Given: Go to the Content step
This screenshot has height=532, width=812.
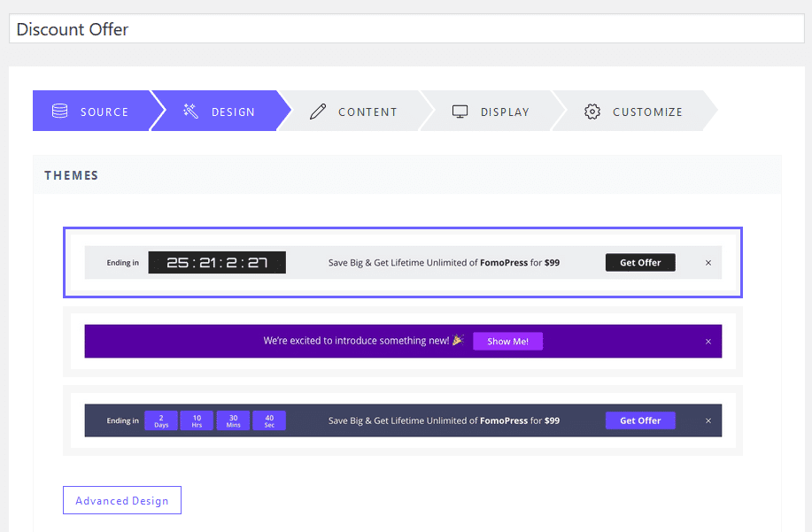Looking at the screenshot, I should coord(356,111).
